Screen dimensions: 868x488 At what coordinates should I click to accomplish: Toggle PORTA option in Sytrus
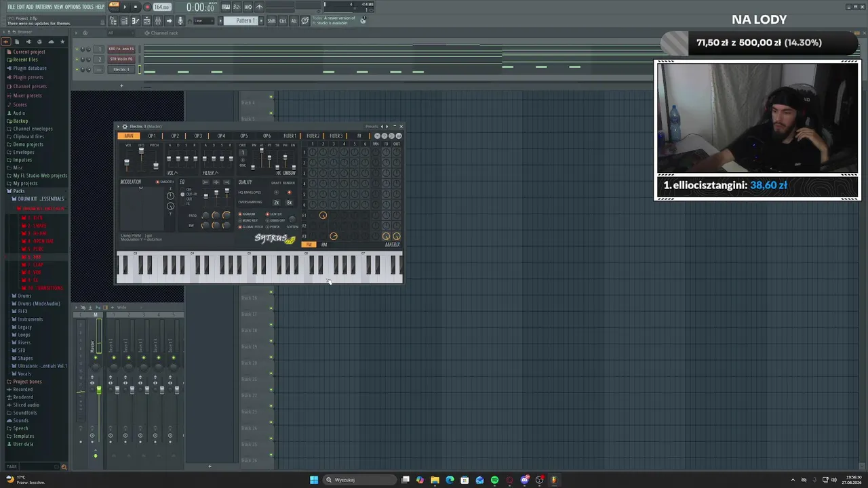(274, 226)
